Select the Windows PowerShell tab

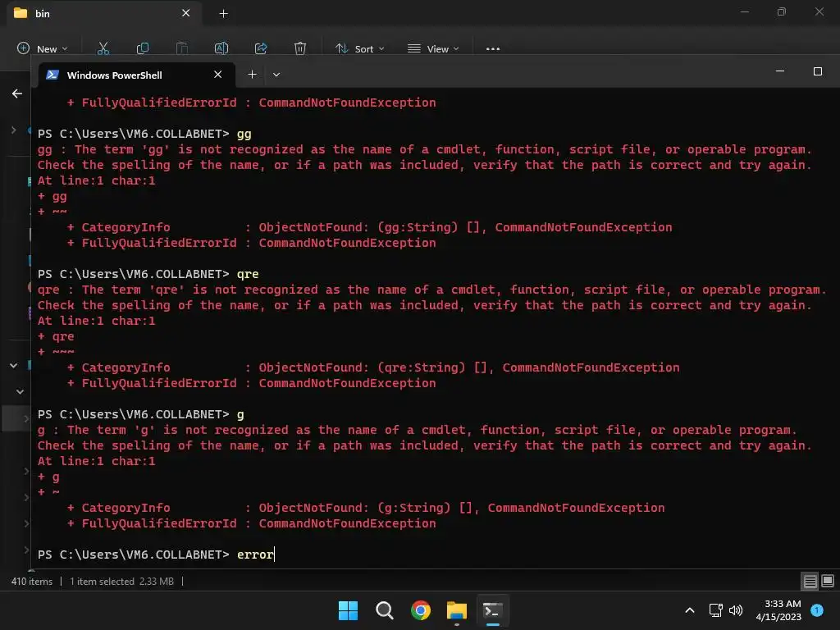pos(137,75)
